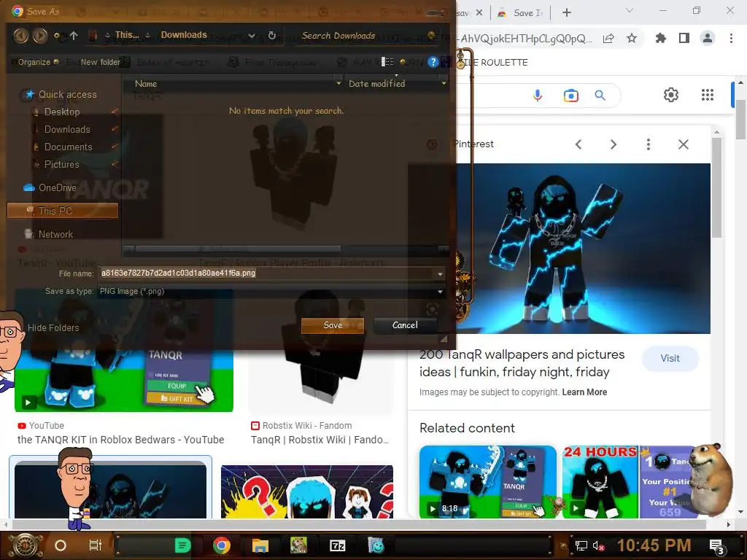The height and width of the screenshot is (560, 747).
Task: Open 'the TANQR KIT in Roblox Bedwars' result
Action: 120,440
